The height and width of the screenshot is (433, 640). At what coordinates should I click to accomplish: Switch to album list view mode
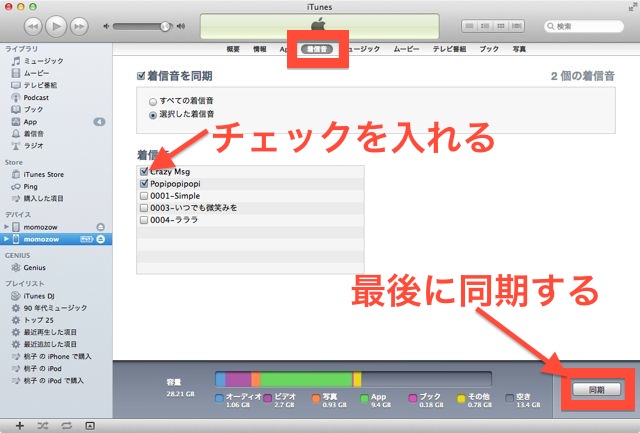485,26
